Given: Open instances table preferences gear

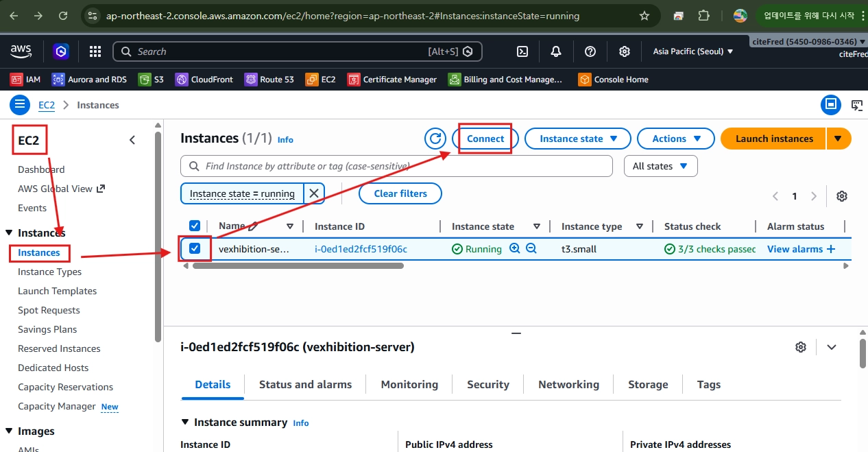Looking at the screenshot, I should pyautogui.click(x=842, y=196).
